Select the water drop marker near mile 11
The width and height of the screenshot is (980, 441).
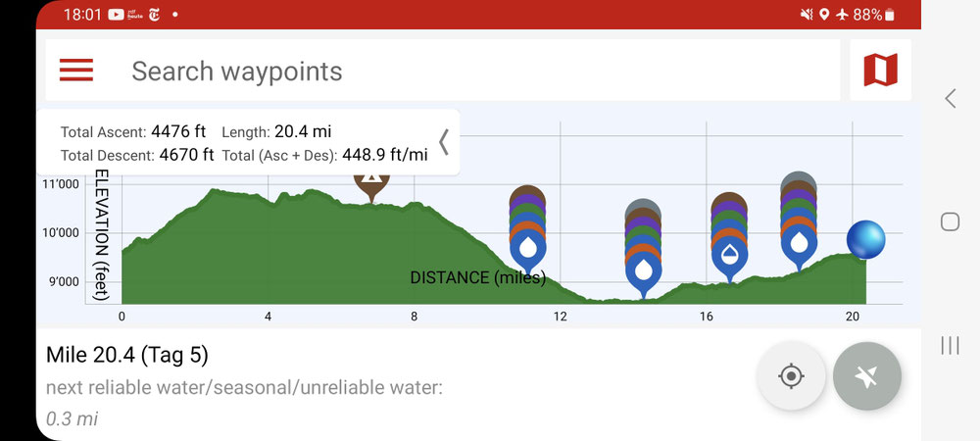click(528, 249)
